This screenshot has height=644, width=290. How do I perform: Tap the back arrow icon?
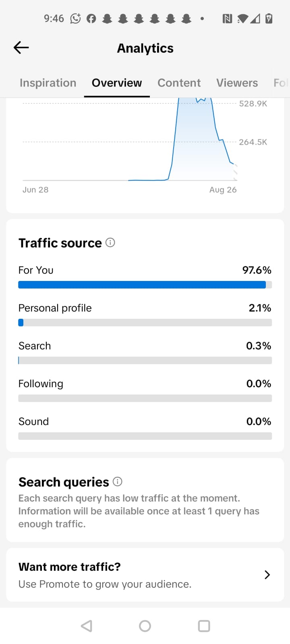point(21,47)
